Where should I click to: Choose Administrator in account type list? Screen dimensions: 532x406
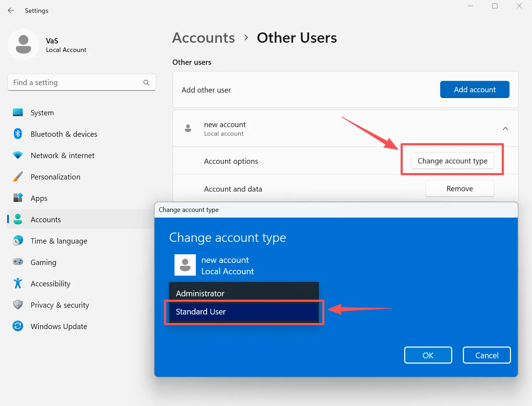point(244,293)
